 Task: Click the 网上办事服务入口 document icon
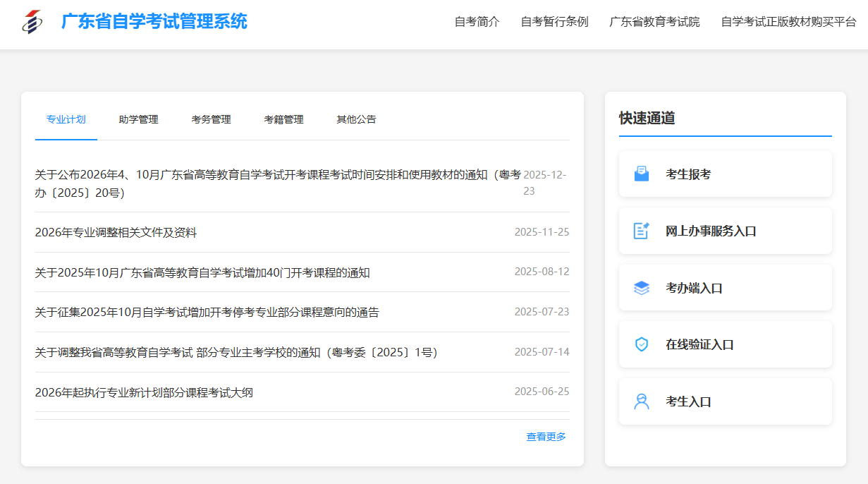[x=641, y=231]
